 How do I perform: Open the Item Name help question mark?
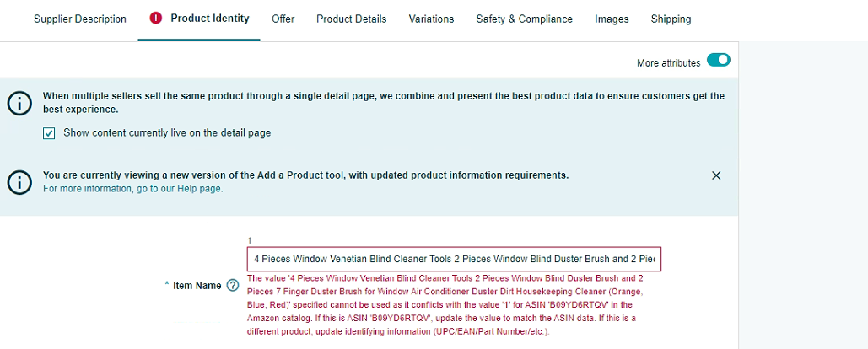pyautogui.click(x=233, y=286)
